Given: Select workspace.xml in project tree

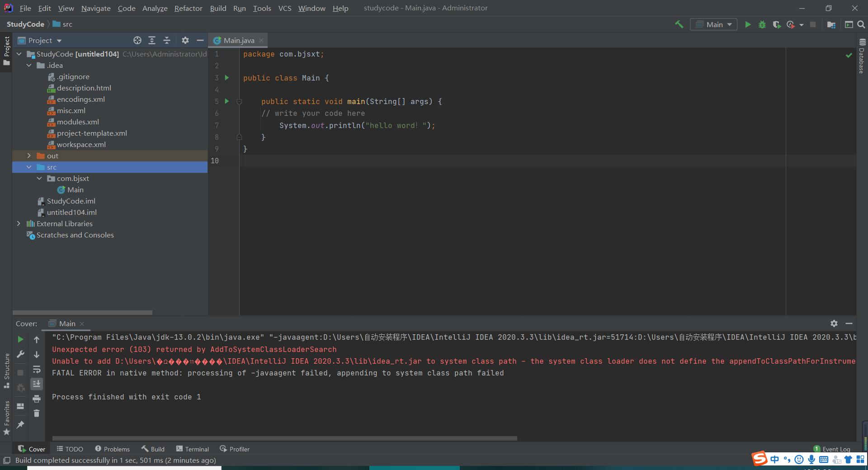Looking at the screenshot, I should coord(81,144).
